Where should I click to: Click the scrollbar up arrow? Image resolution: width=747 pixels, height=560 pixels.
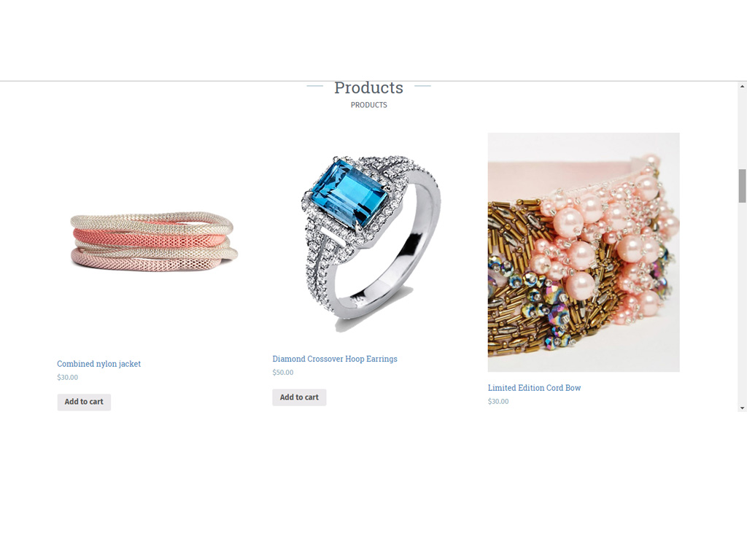coord(742,86)
